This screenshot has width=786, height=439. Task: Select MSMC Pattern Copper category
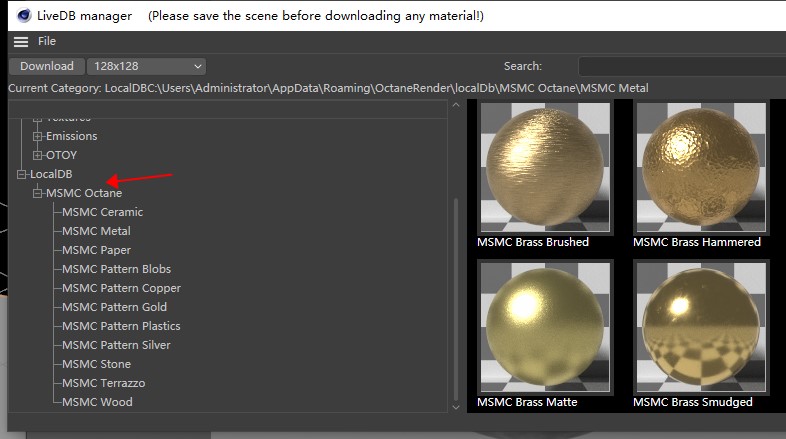point(121,288)
